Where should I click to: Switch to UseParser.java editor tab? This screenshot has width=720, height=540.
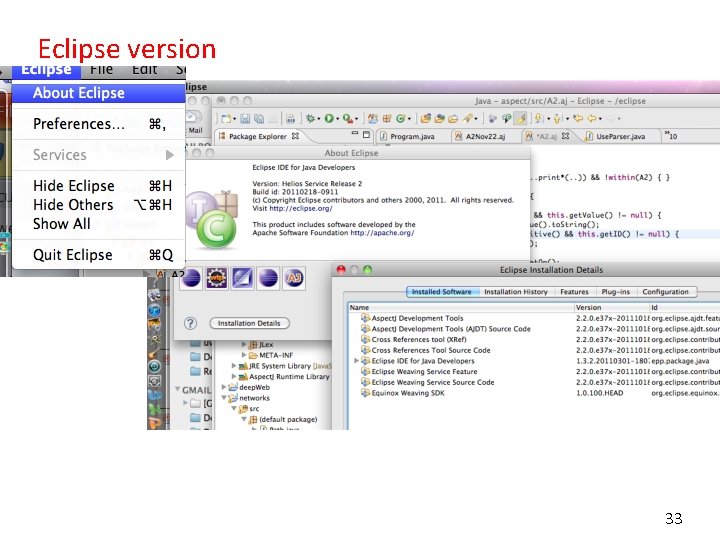point(620,136)
